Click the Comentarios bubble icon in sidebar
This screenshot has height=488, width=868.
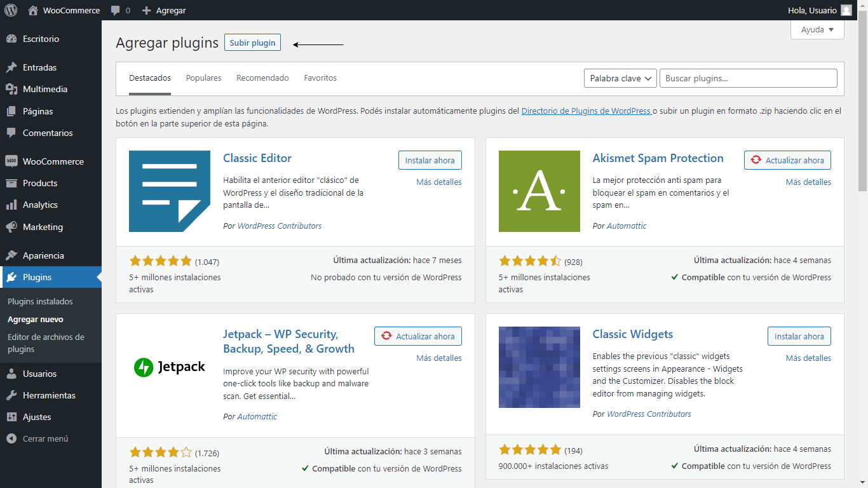[x=11, y=133]
